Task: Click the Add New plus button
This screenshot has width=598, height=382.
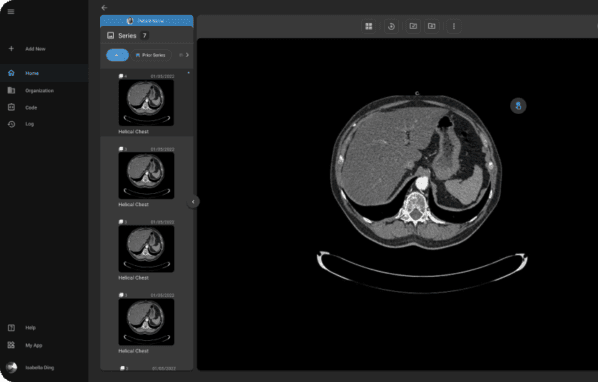Action: coord(11,48)
